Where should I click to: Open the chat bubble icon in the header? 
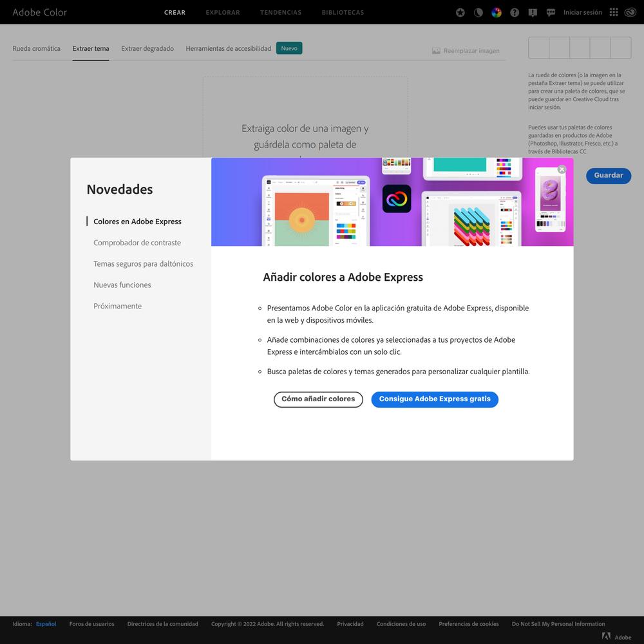(x=551, y=13)
